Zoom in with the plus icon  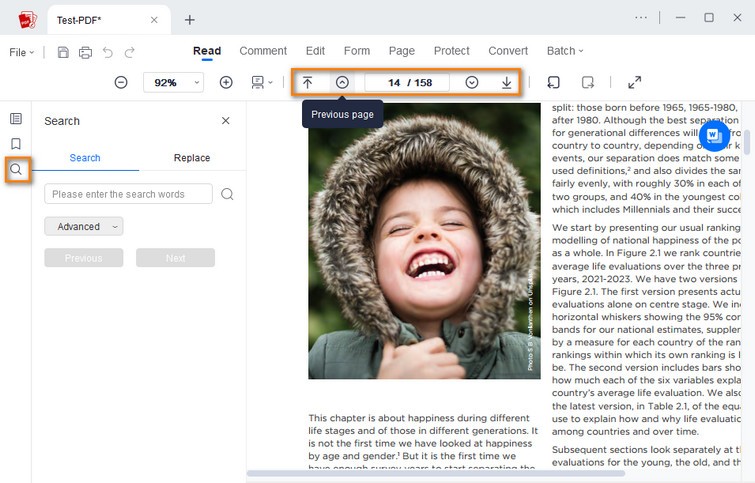click(x=226, y=82)
